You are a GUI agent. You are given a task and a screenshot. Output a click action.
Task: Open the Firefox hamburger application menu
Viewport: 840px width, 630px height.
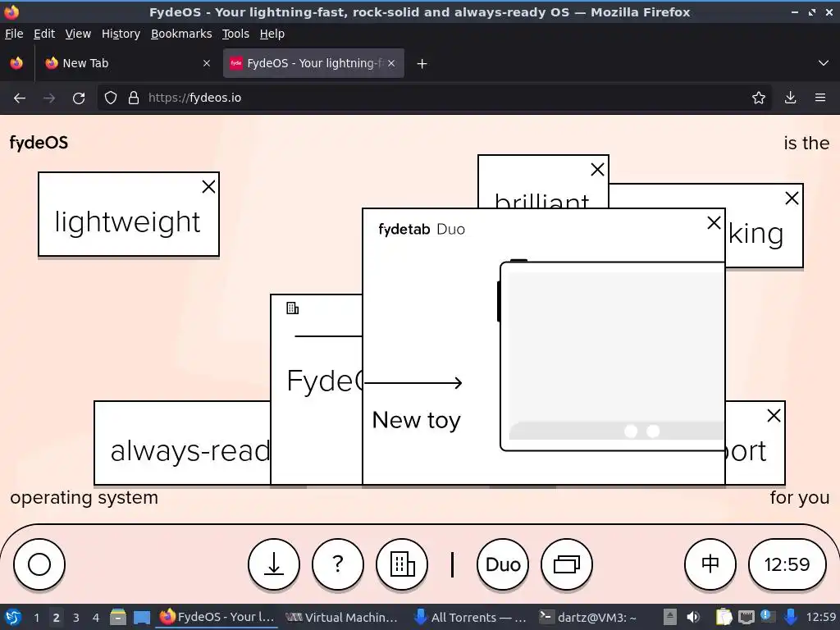pos(819,98)
